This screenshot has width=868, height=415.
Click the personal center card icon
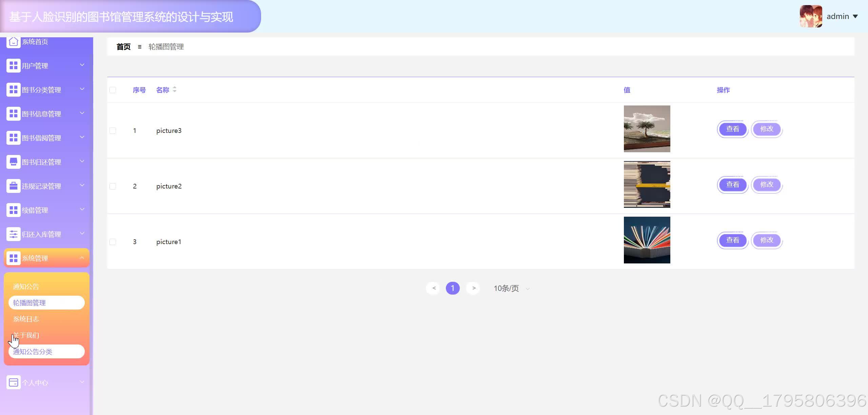(x=13, y=382)
